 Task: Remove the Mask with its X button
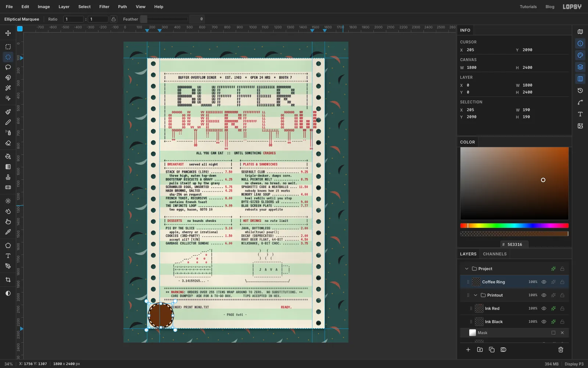[x=562, y=333]
